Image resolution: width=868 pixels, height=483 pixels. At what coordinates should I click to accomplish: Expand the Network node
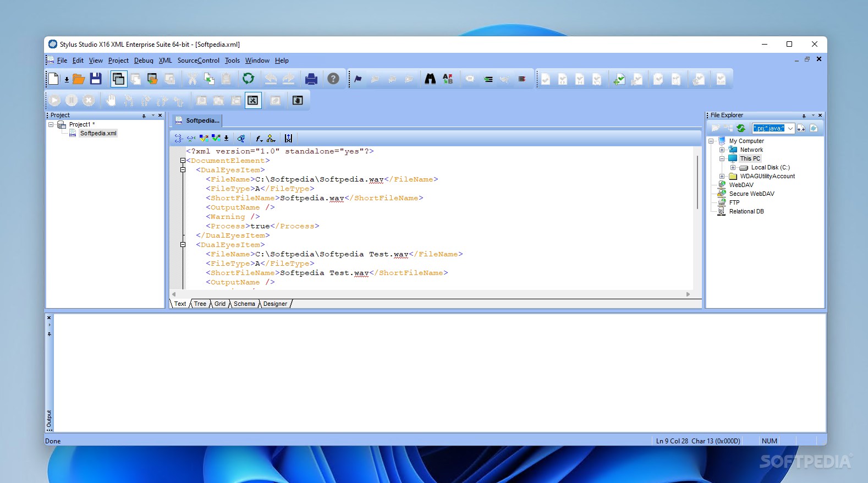[x=722, y=150]
